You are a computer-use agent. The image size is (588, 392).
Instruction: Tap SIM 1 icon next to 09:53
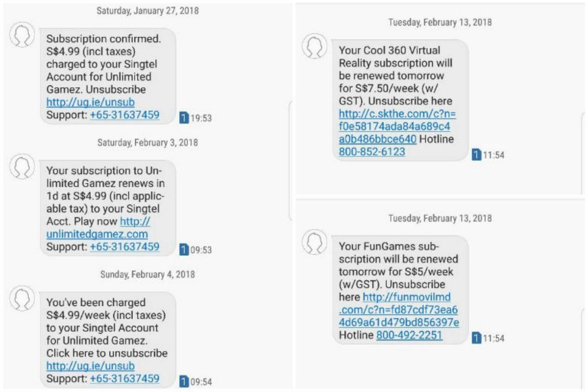(x=184, y=250)
